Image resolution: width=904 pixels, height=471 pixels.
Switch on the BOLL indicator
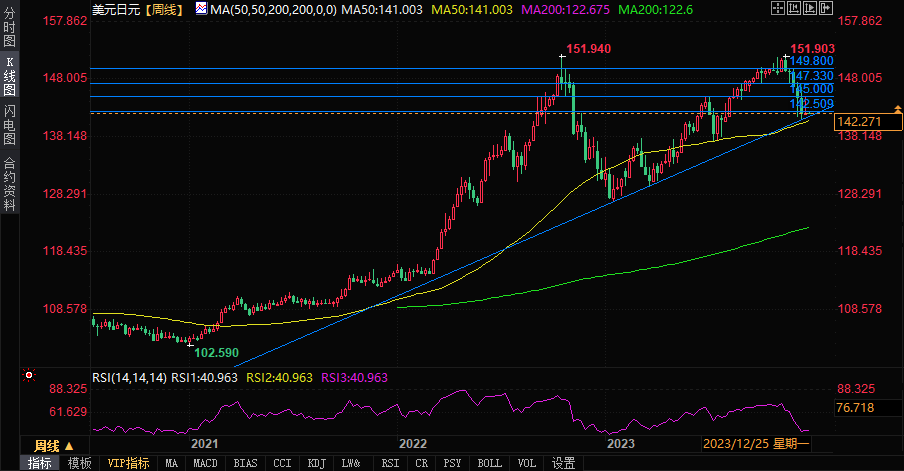[490, 463]
